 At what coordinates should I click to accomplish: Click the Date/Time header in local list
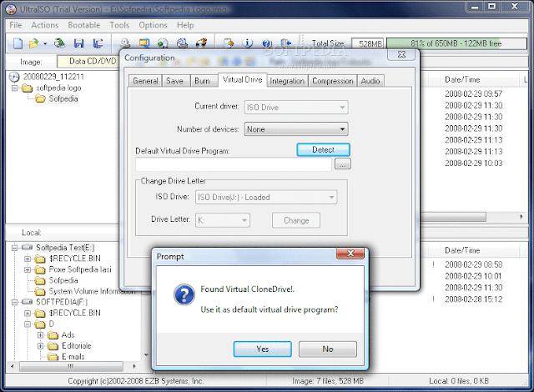coord(462,250)
